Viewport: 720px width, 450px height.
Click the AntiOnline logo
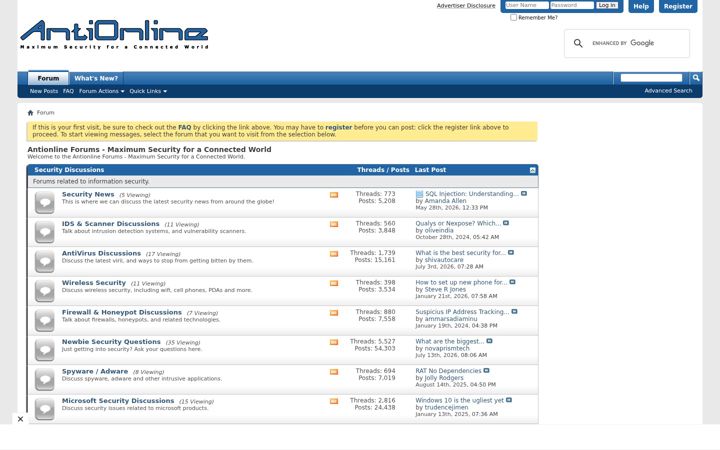coord(114,34)
